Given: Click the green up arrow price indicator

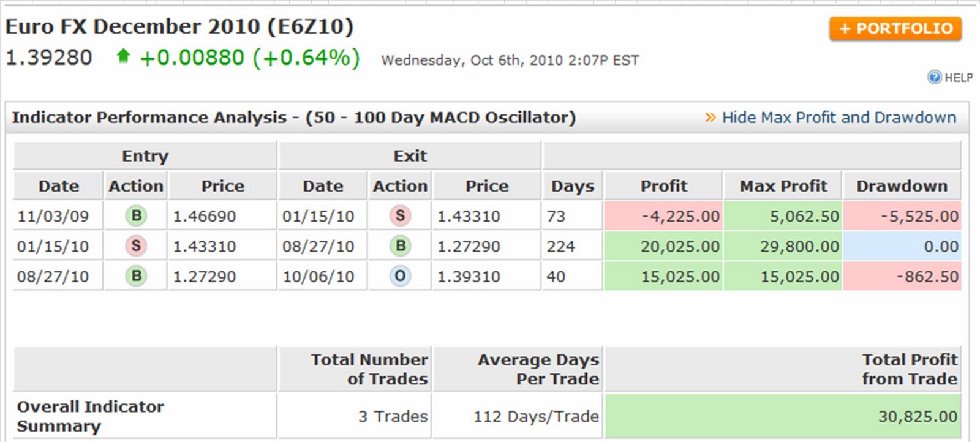Looking at the screenshot, I should [123, 56].
